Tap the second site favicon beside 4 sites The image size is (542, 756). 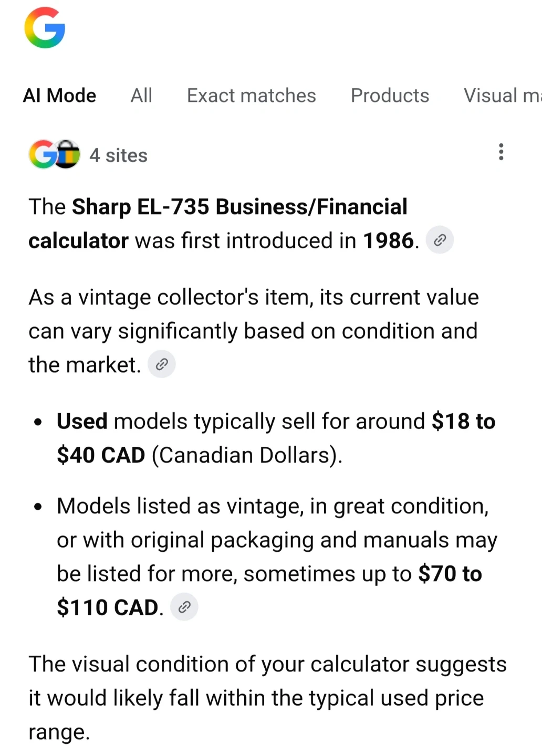point(67,154)
